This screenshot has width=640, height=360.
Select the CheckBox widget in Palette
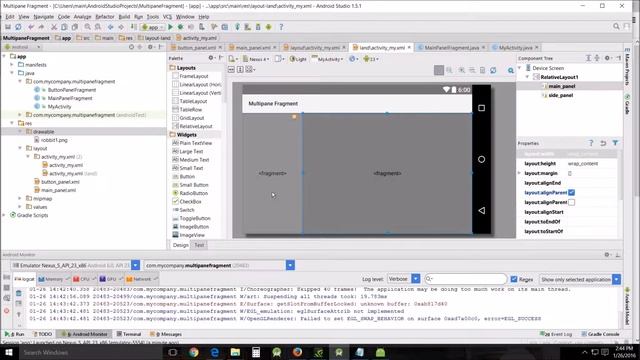pos(187,202)
